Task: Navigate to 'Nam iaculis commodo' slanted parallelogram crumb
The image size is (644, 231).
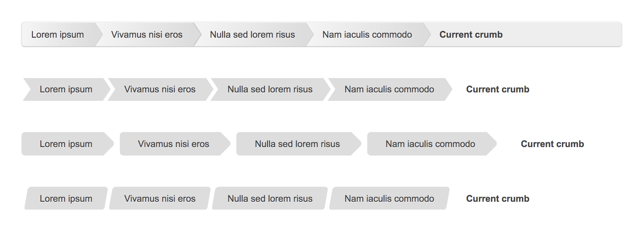Action: pos(389,199)
